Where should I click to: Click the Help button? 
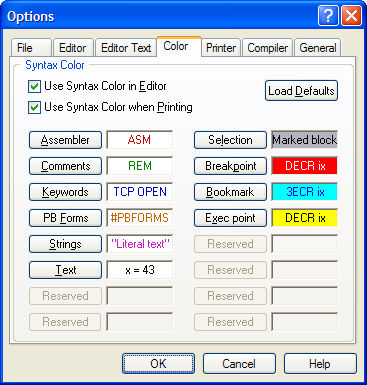pyautogui.click(x=320, y=364)
